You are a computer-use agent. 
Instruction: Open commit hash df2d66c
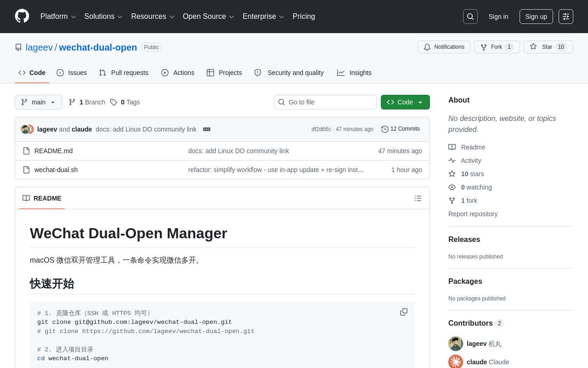pyautogui.click(x=321, y=129)
